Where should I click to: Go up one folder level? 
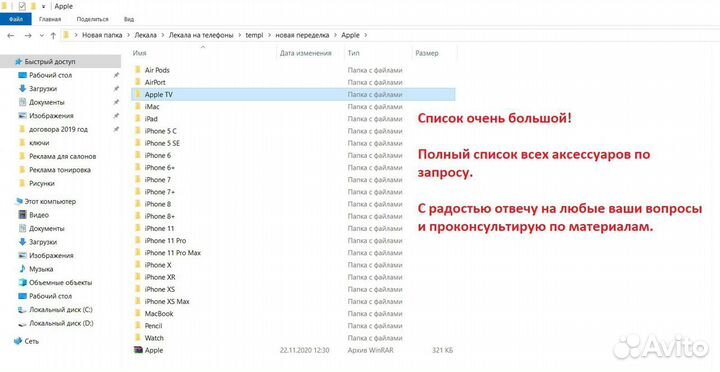pyautogui.click(x=53, y=35)
